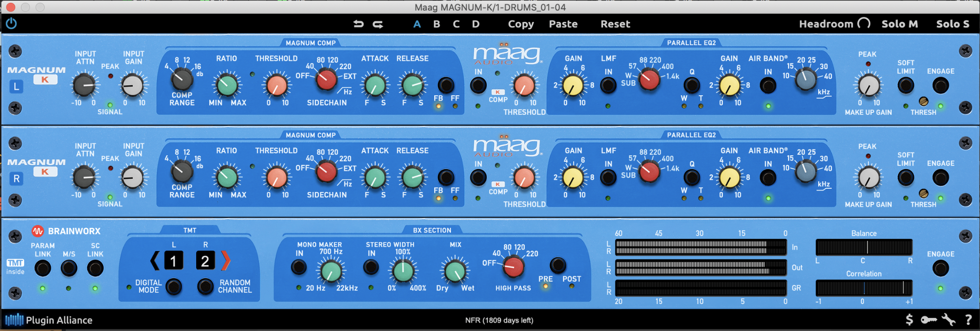
Task: Toggle the BX section Engage button
Action: pyautogui.click(x=940, y=268)
